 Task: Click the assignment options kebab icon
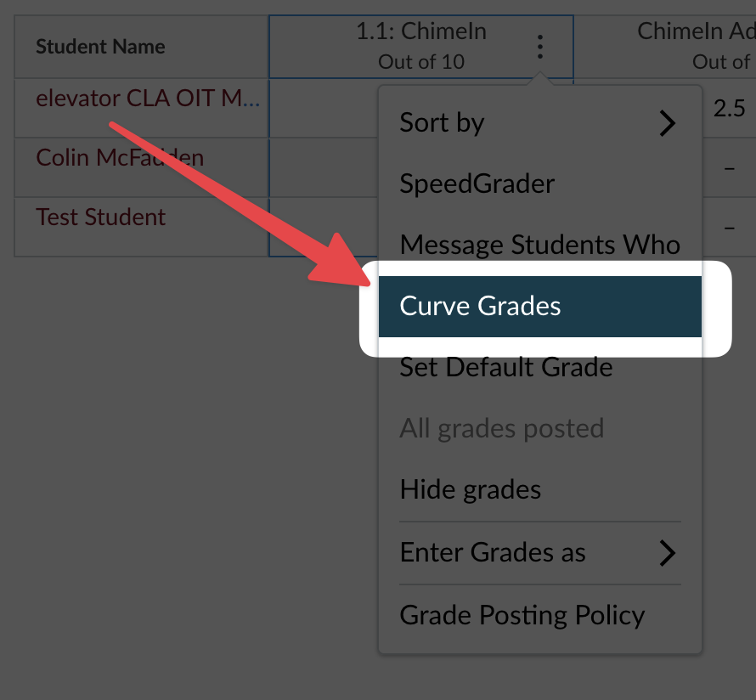(540, 47)
